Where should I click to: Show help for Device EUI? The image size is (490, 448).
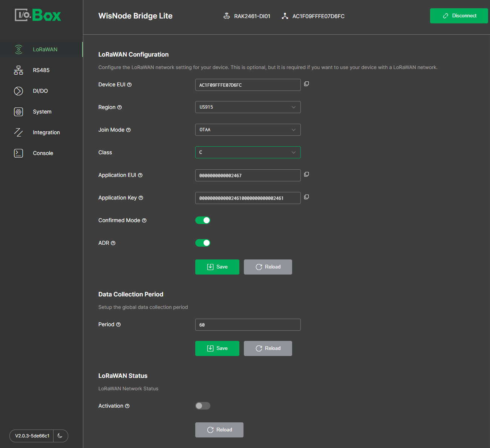click(x=129, y=85)
